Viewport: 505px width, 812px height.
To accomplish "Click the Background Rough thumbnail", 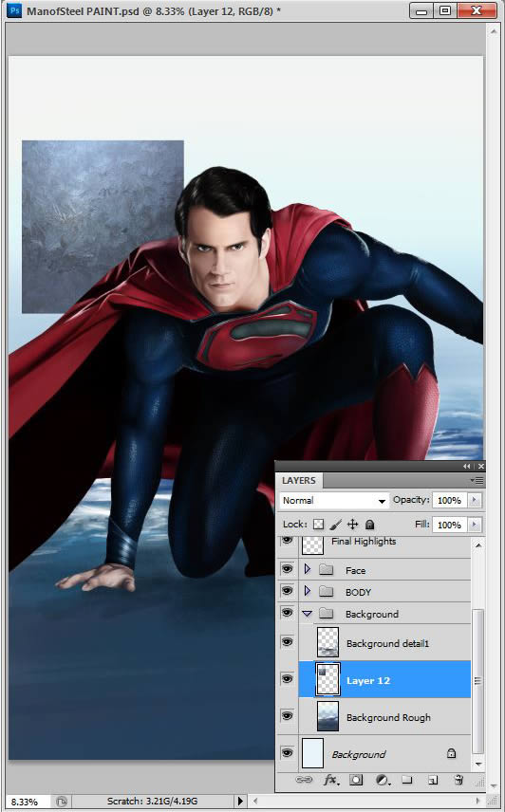I will click(x=327, y=716).
